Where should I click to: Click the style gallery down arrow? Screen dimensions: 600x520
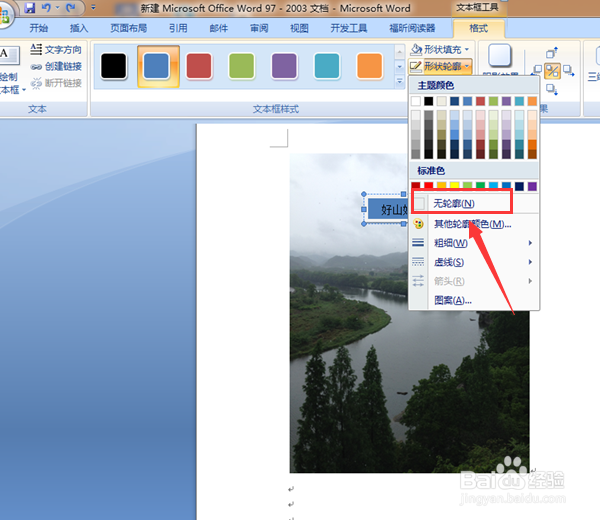coord(399,67)
